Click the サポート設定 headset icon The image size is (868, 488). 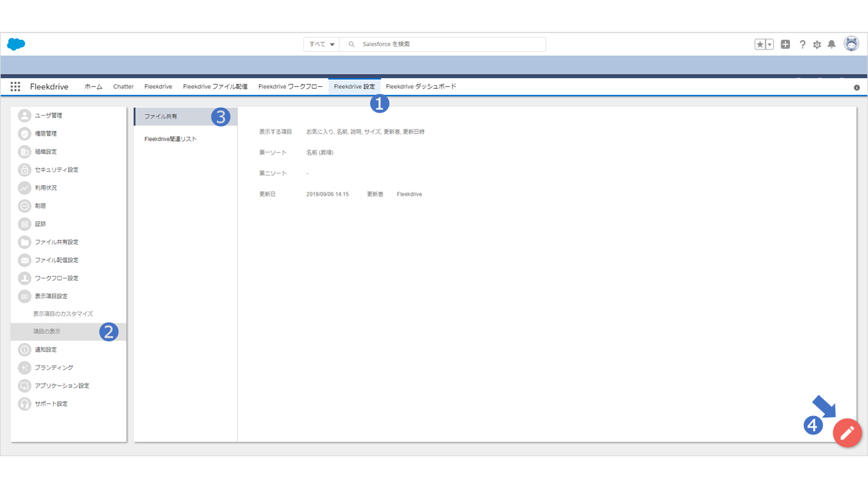[24, 404]
